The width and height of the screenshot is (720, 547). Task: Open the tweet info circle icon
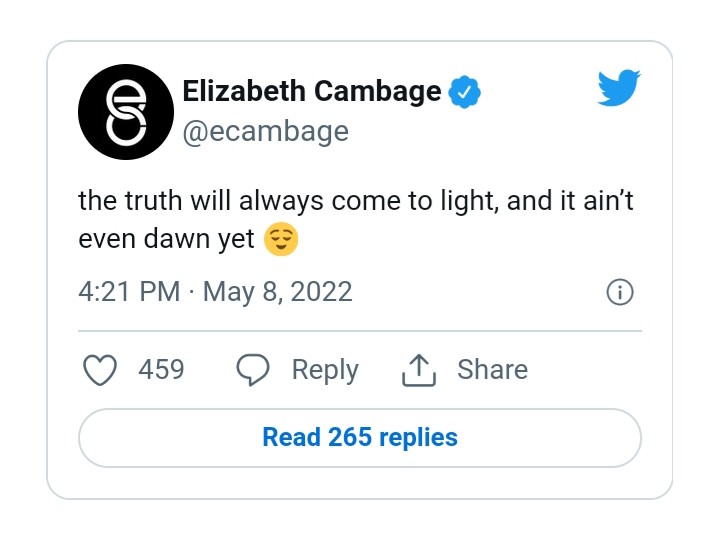620,292
